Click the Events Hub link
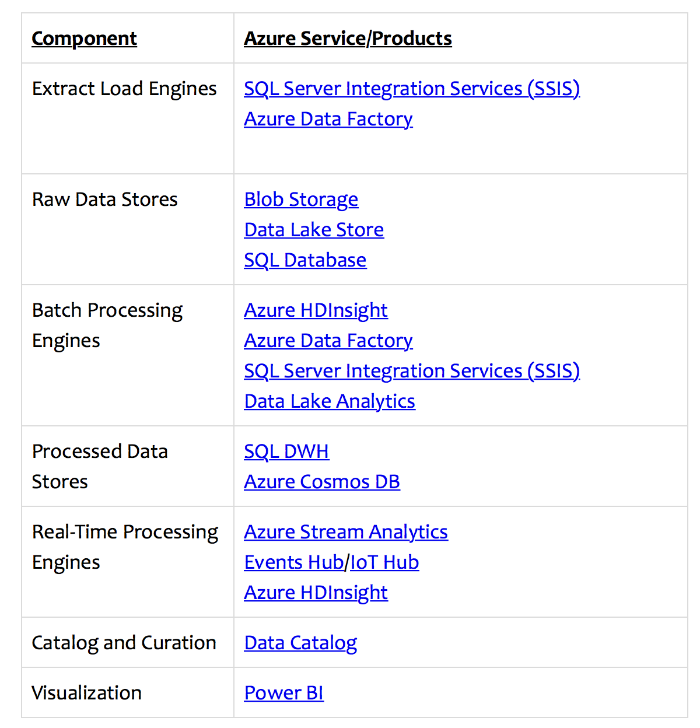 point(292,562)
